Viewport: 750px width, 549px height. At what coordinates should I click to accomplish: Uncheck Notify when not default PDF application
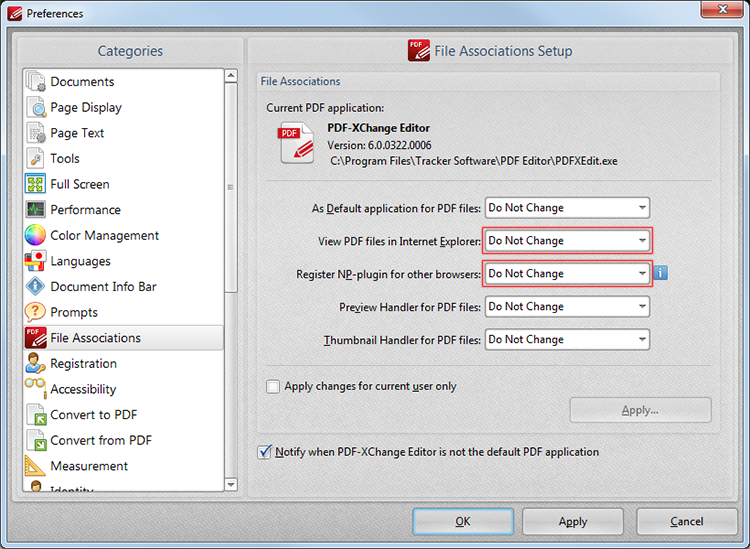(x=264, y=452)
